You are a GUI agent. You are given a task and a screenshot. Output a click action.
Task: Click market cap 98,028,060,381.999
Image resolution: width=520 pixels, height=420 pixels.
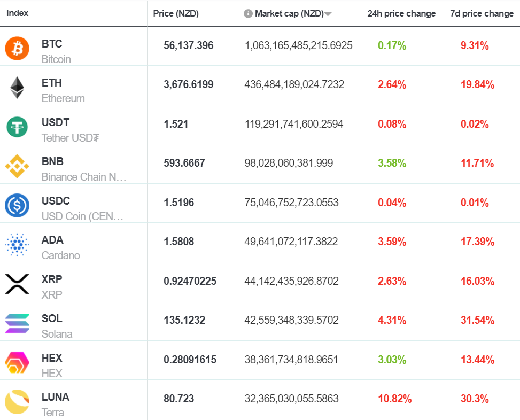click(289, 163)
